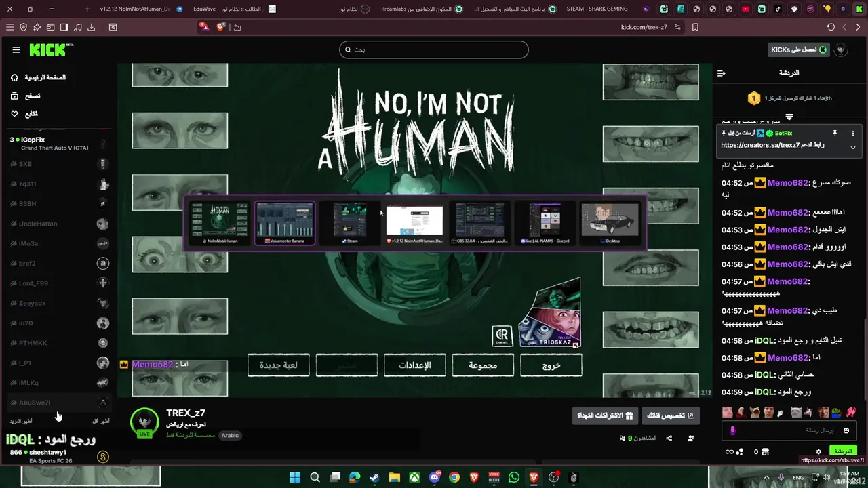Expand the pinned BotRix message chevron

853,147
